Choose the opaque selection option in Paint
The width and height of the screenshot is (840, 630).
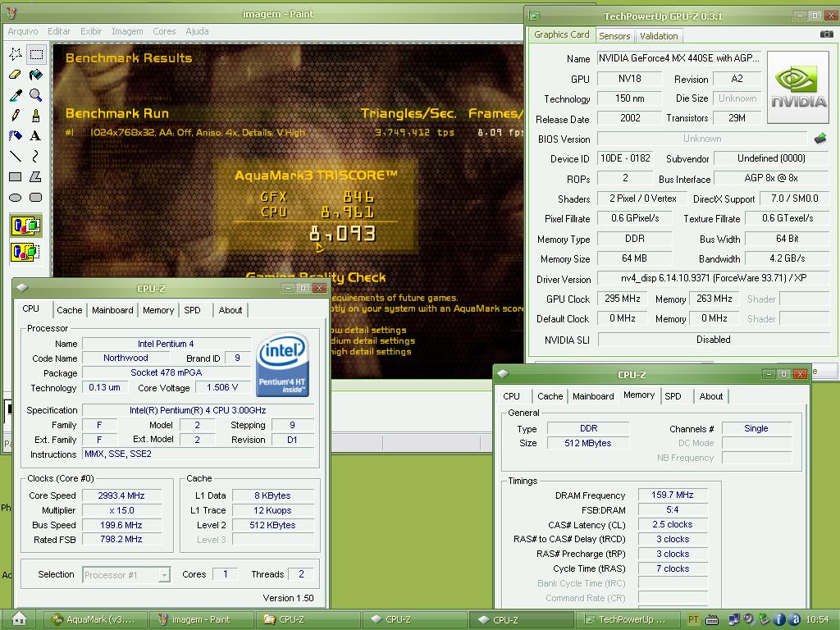tap(25, 226)
